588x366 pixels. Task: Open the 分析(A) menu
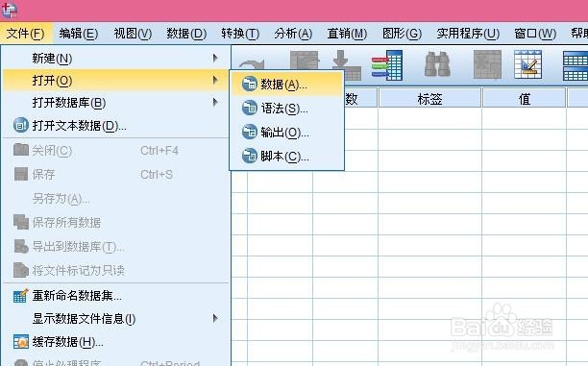coord(293,34)
